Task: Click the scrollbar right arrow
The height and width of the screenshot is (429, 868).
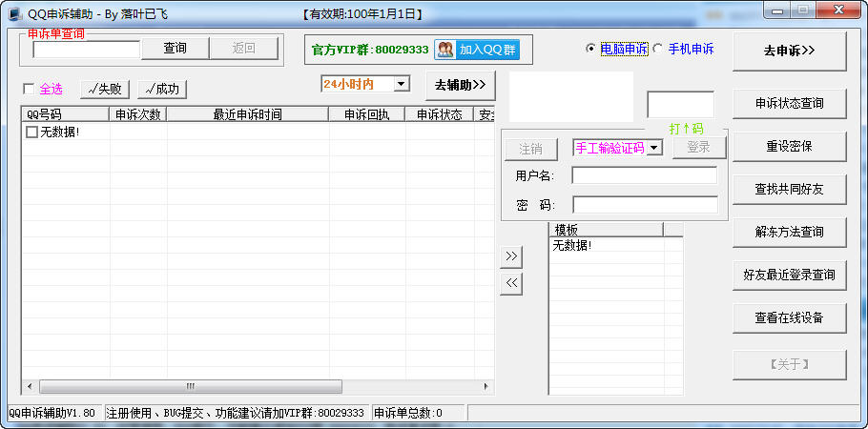Action: pos(486,386)
